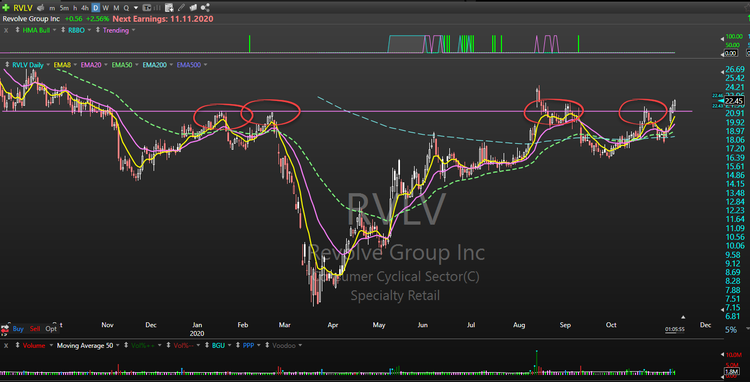
Task: Open the EMA200 indicator dropdown arrow
Action: pos(170,65)
